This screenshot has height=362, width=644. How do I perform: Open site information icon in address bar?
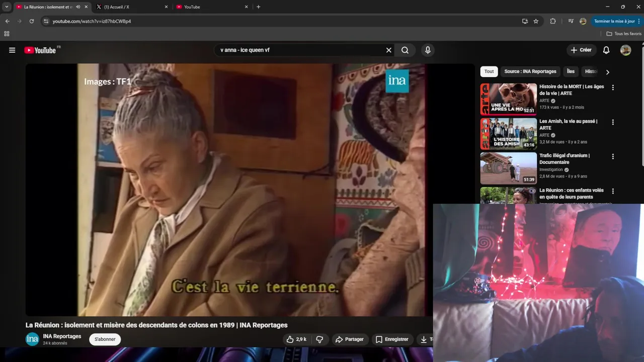(x=46, y=21)
